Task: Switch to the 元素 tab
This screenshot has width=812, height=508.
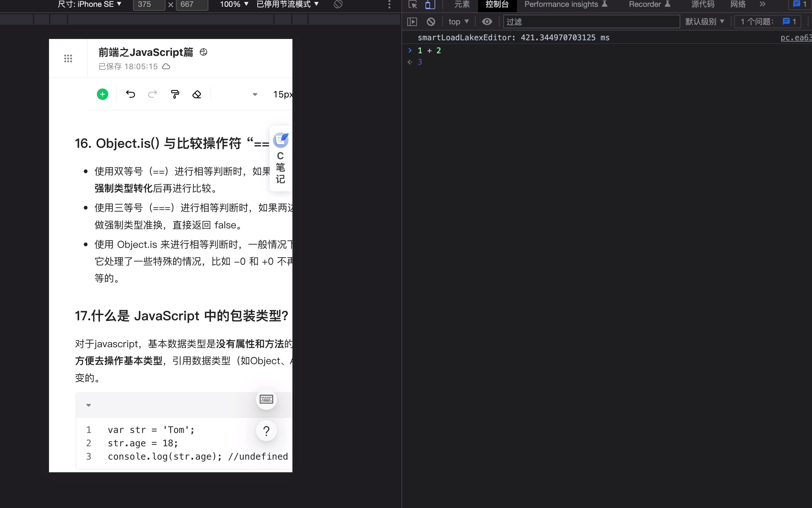Action: click(461, 5)
